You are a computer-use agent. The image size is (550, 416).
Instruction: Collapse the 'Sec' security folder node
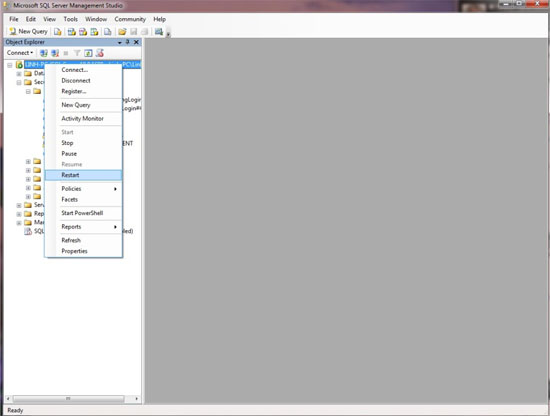[19, 82]
